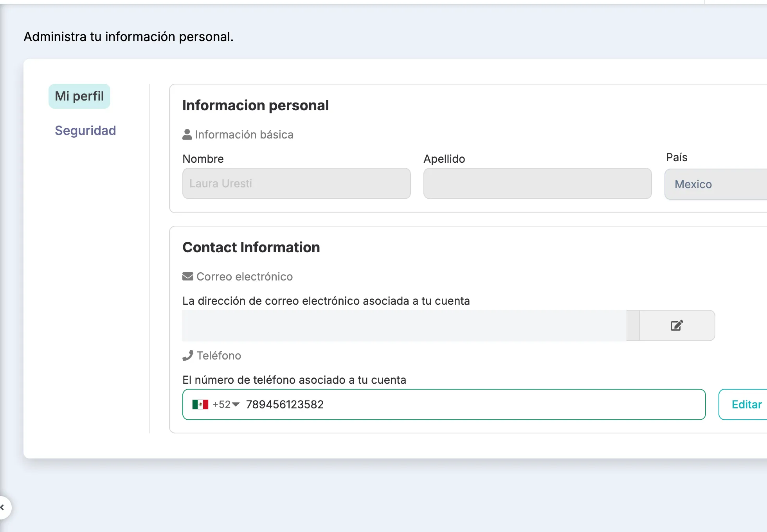Click the País label
Screen dimensions: 767x532
point(677,157)
